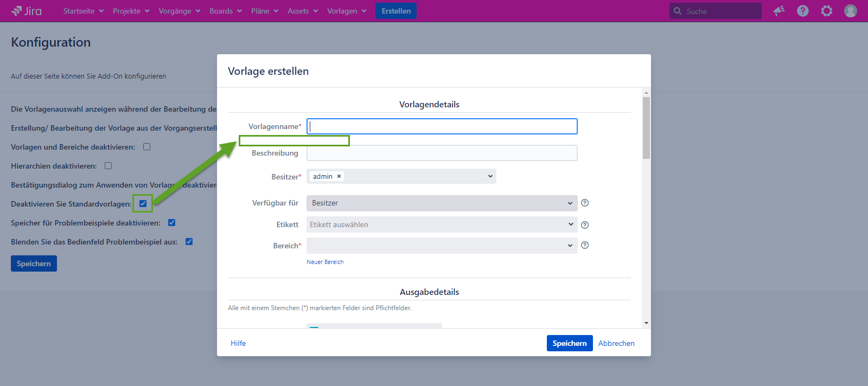Enable Hierarchien deaktivieren checkbox
The image size is (868, 386).
pyautogui.click(x=108, y=166)
